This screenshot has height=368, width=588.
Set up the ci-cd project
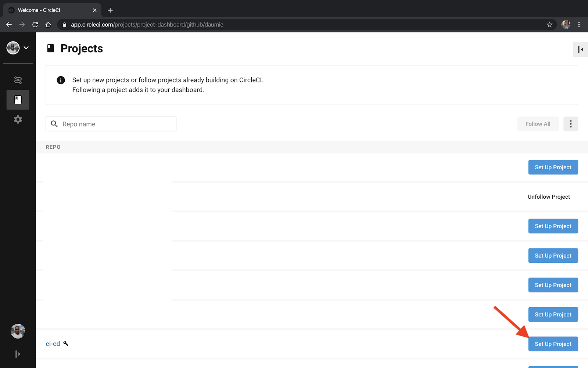pyautogui.click(x=553, y=343)
